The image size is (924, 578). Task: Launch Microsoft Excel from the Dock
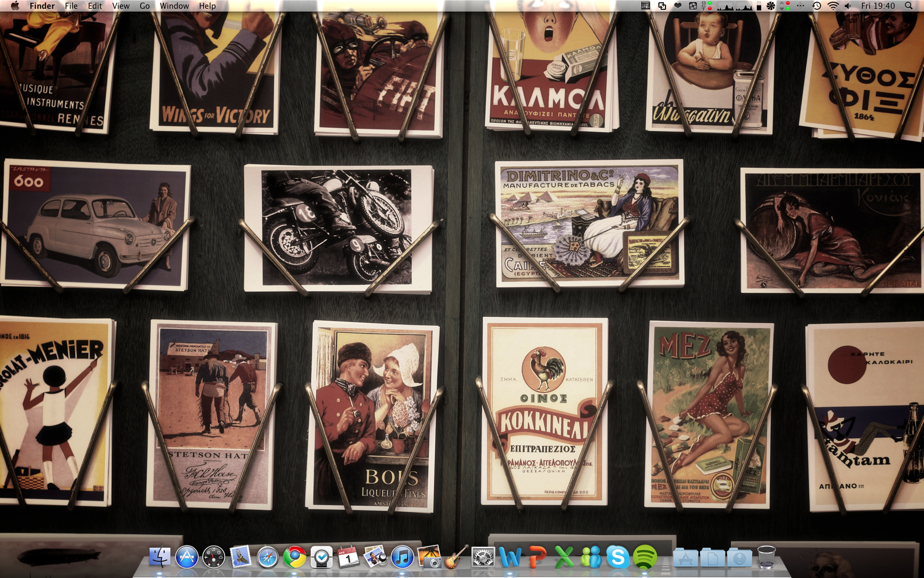coord(564,557)
